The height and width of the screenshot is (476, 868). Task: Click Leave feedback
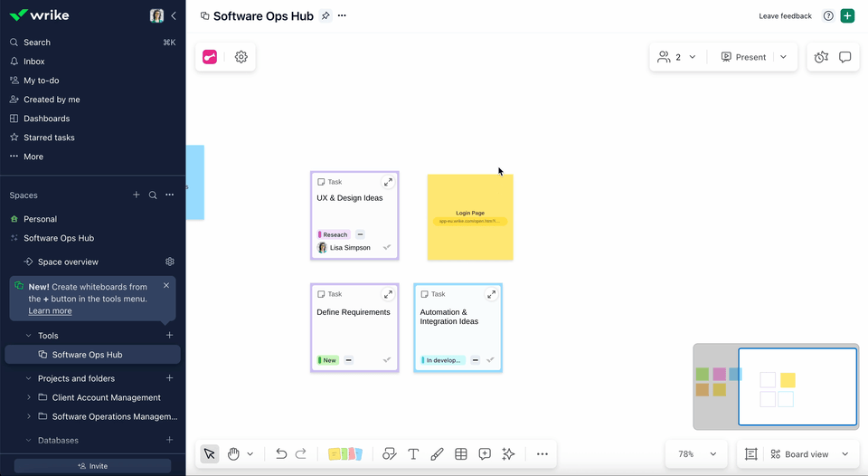(x=785, y=16)
